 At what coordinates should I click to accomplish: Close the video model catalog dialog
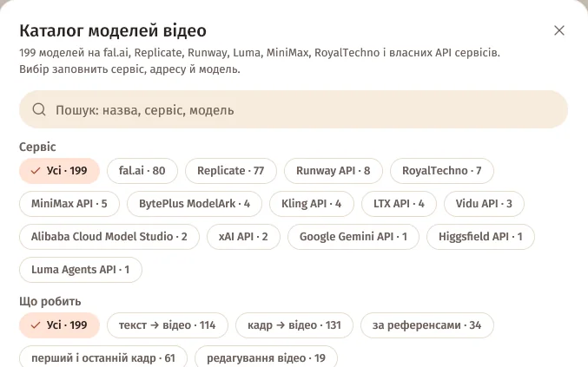(559, 30)
